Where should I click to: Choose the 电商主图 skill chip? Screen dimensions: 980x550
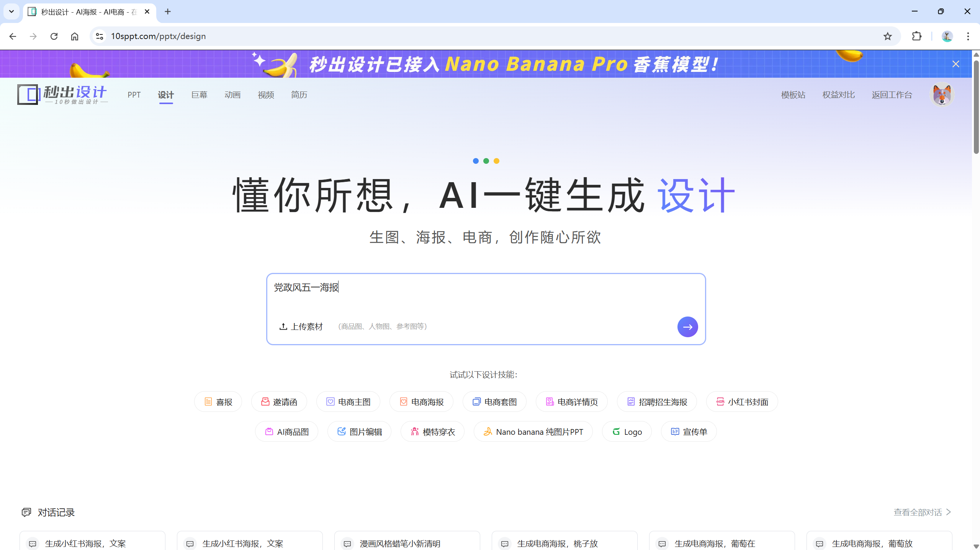click(348, 401)
